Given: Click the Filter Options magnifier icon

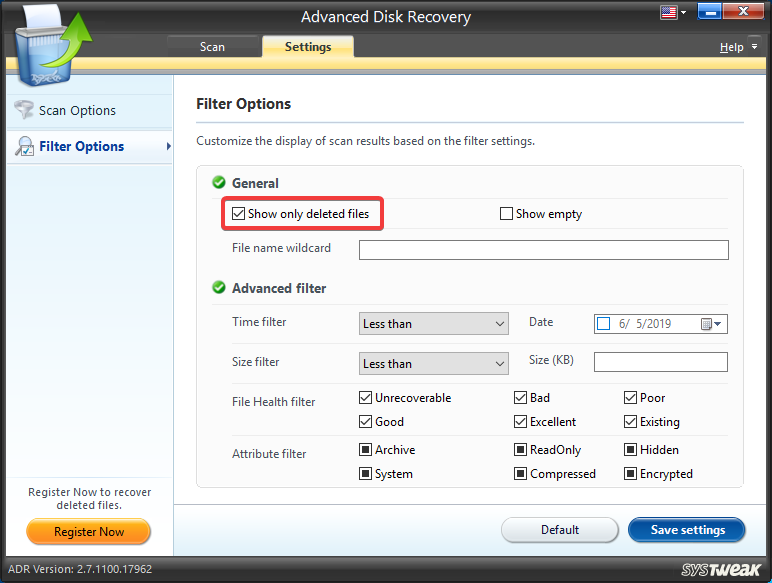Looking at the screenshot, I should [24, 146].
